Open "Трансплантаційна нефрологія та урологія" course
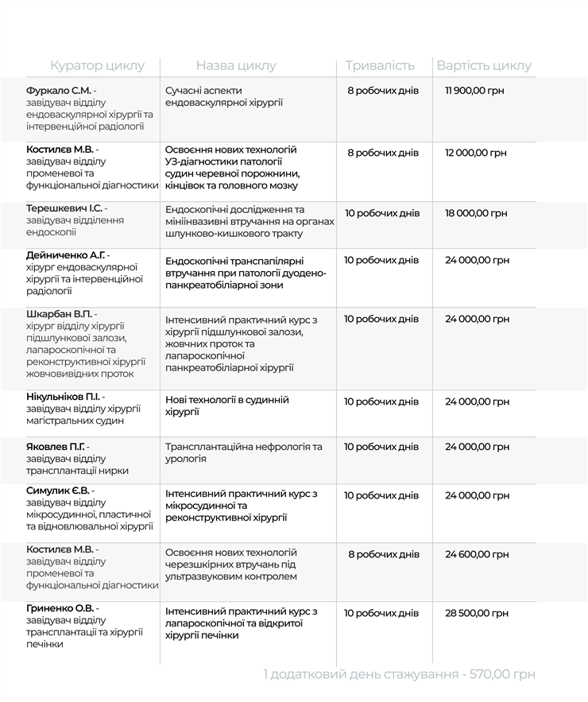588x702 pixels. coord(243,452)
